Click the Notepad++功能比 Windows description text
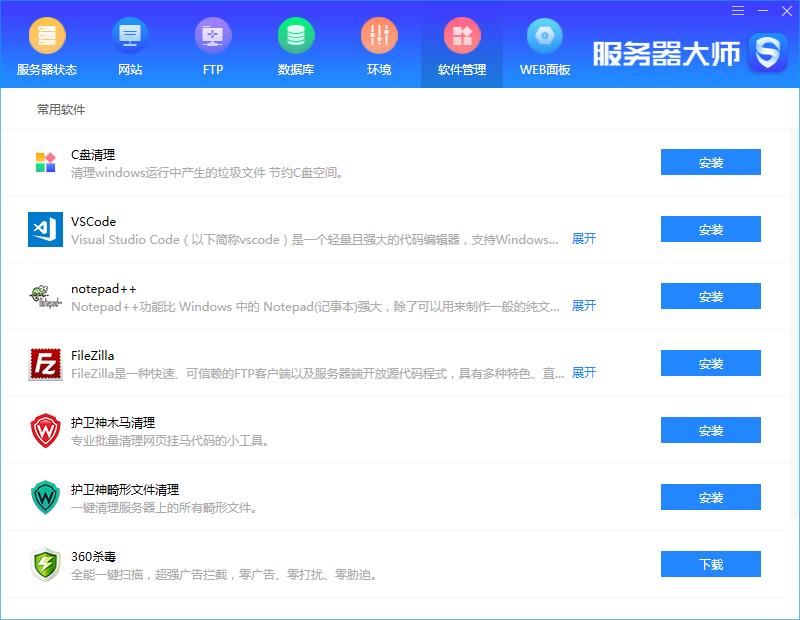Viewport: 800px width, 620px height. pyautogui.click(x=315, y=307)
